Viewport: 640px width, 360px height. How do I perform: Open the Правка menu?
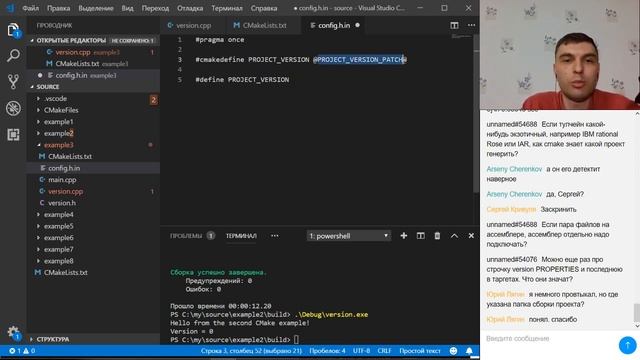click(58, 8)
